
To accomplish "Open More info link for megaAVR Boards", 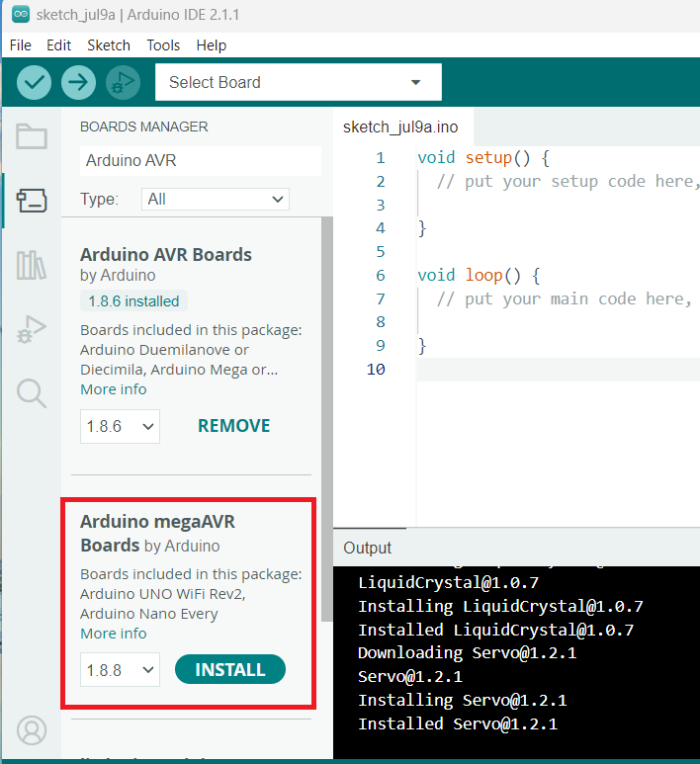I will click(113, 634).
